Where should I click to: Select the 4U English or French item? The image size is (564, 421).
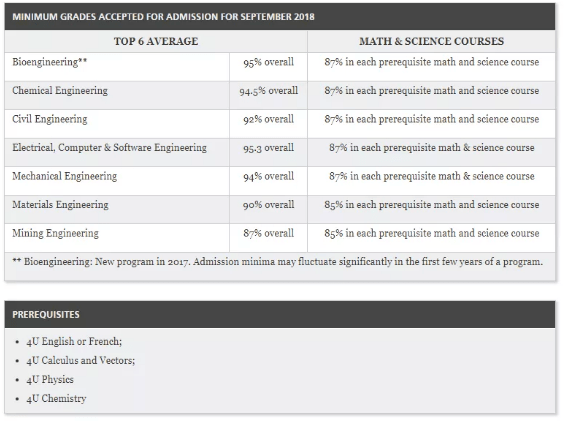74,341
